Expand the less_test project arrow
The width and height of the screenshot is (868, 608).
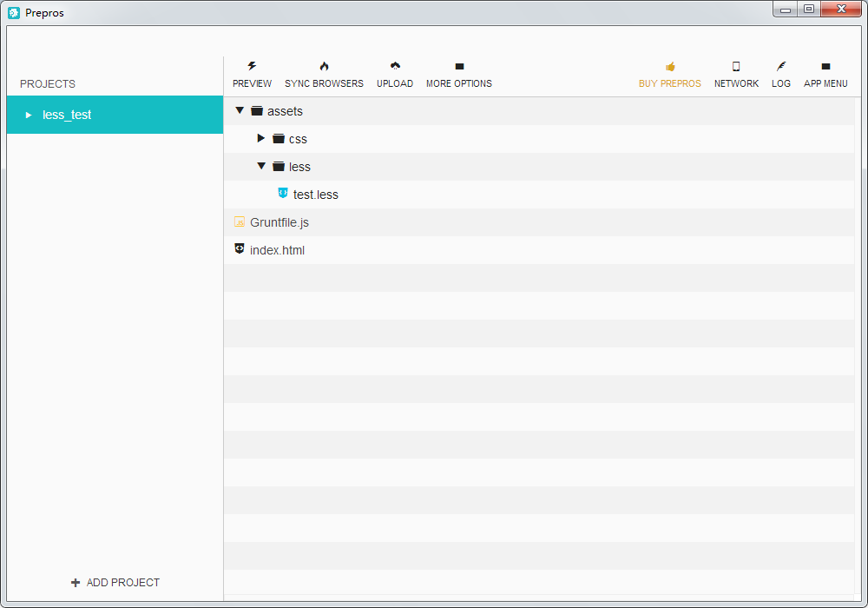tap(29, 116)
